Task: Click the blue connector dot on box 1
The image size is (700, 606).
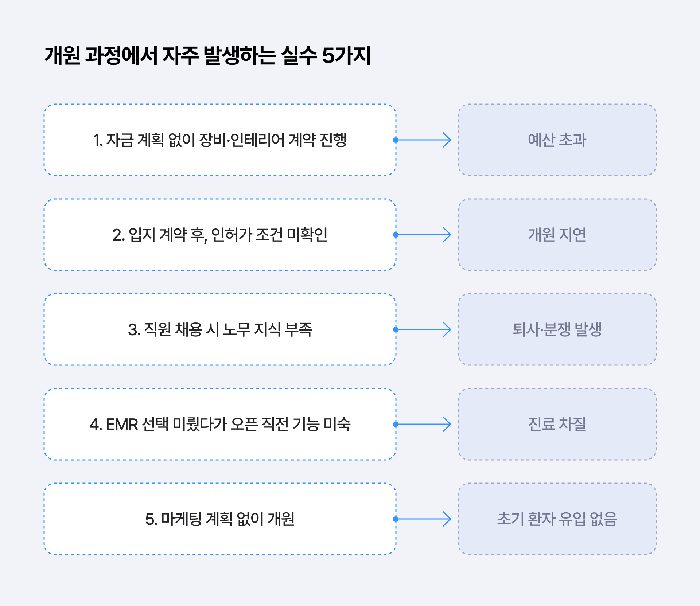Action: (396, 140)
